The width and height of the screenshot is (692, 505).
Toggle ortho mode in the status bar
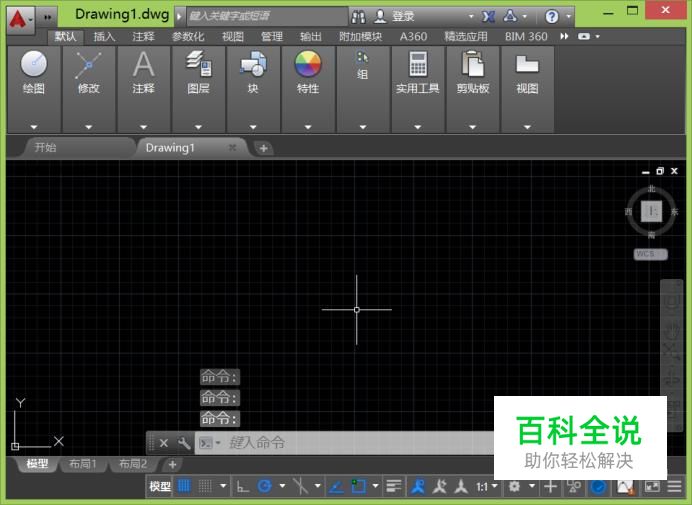243,487
